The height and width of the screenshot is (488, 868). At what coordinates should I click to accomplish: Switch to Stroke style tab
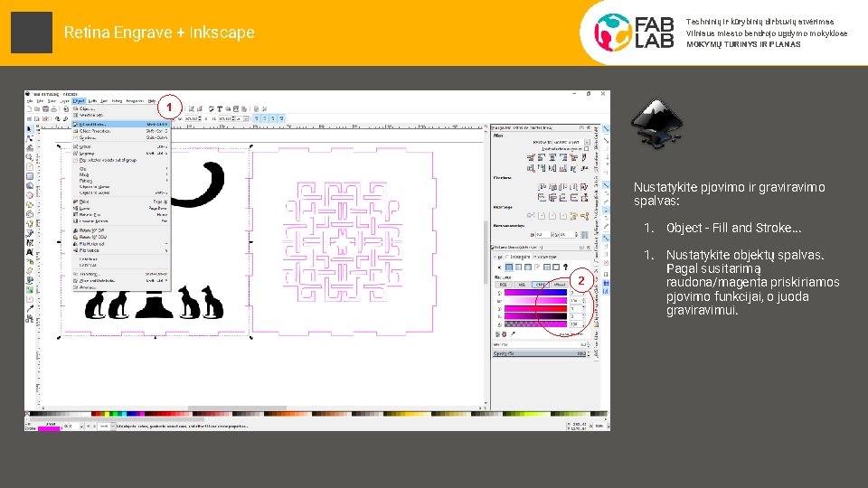pos(546,257)
